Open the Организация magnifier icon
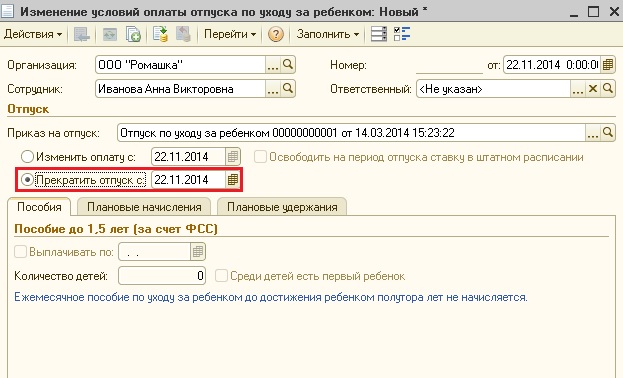 [x=288, y=65]
